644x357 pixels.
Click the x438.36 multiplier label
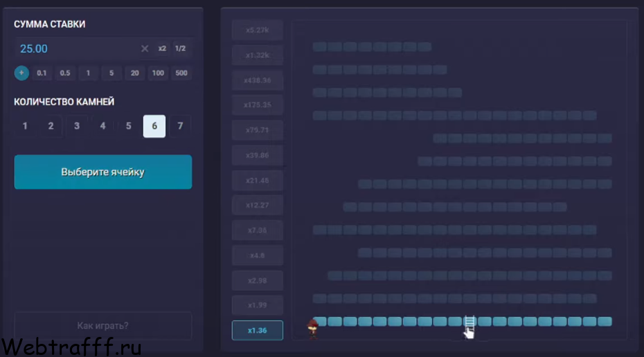coord(258,80)
